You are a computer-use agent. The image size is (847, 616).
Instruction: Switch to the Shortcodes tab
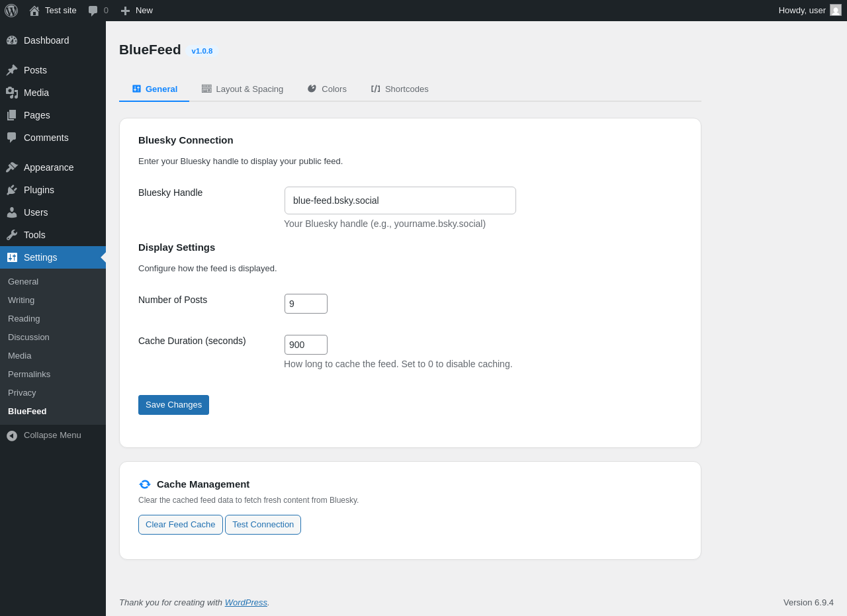(400, 89)
